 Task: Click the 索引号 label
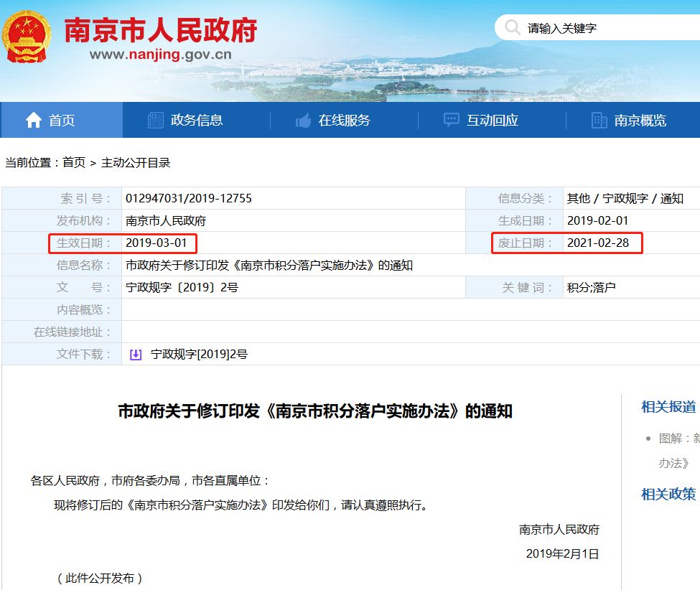(85, 198)
